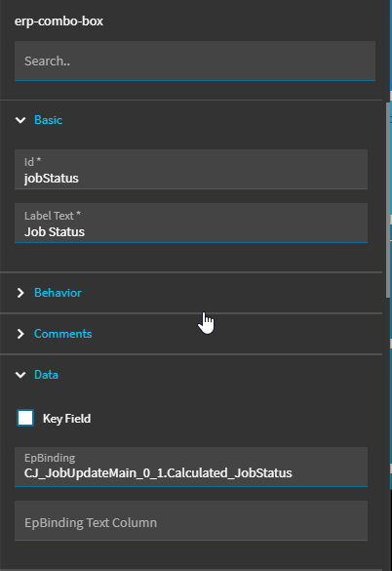Open the Behavior section heading
This screenshot has width=392, height=571.
coord(58,293)
